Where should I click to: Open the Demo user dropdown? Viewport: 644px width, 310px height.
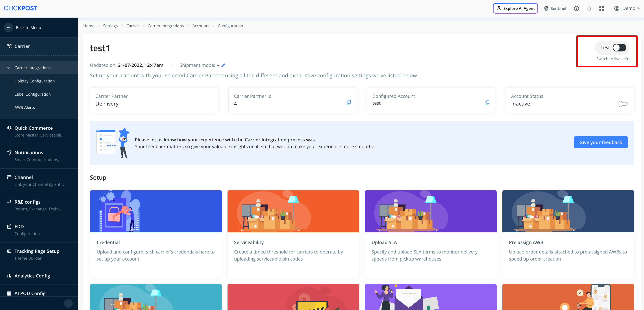click(627, 9)
